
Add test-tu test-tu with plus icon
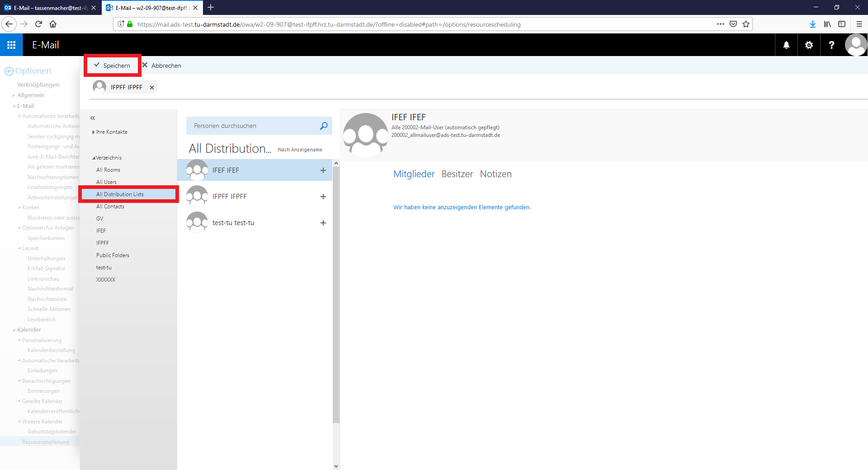tap(323, 223)
